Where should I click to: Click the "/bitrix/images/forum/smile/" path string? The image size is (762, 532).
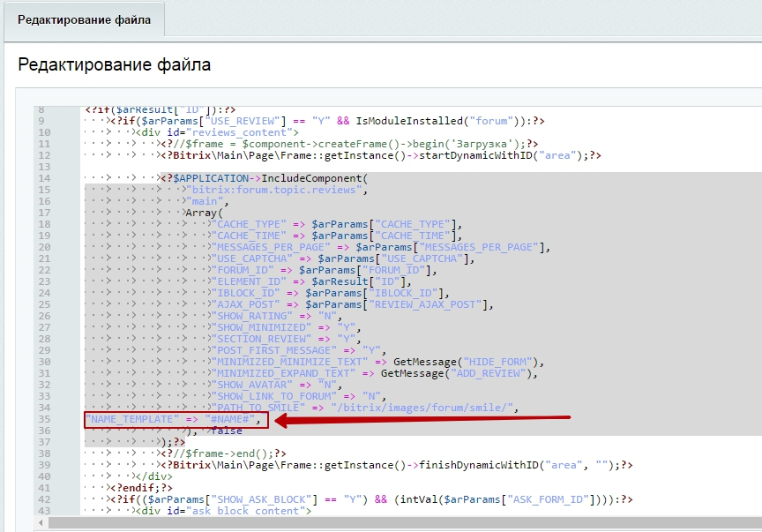[422, 408]
